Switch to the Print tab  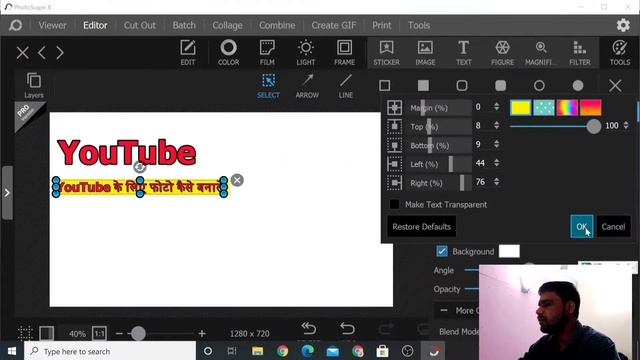click(x=382, y=25)
